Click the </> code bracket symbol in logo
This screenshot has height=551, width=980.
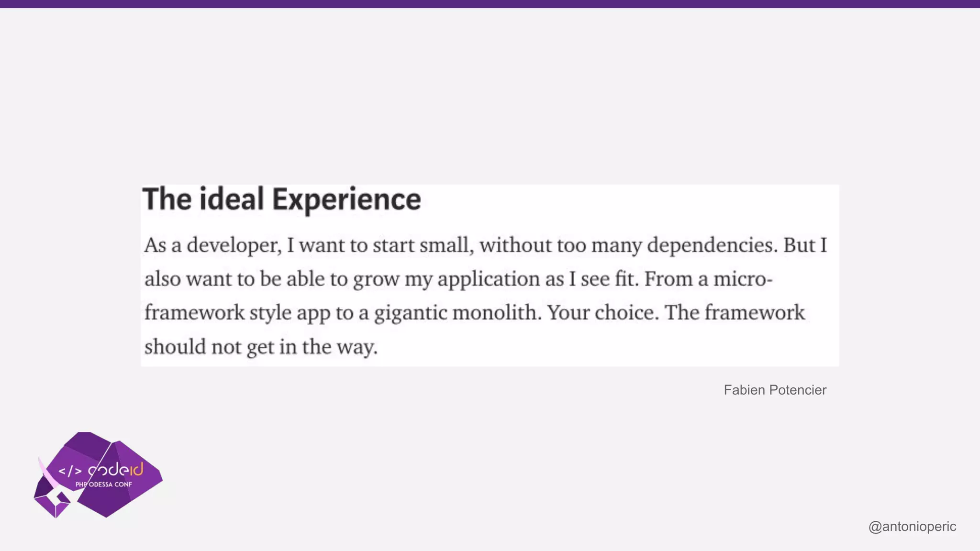coord(70,471)
